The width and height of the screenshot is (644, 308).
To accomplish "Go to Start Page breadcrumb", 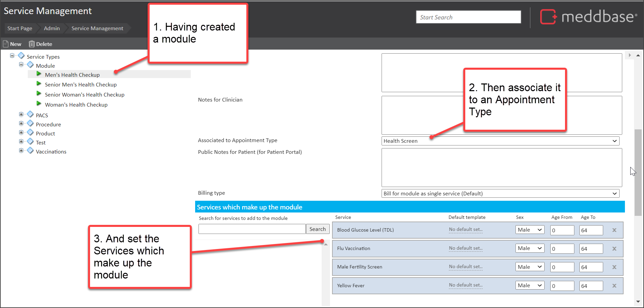I will 20,28.
